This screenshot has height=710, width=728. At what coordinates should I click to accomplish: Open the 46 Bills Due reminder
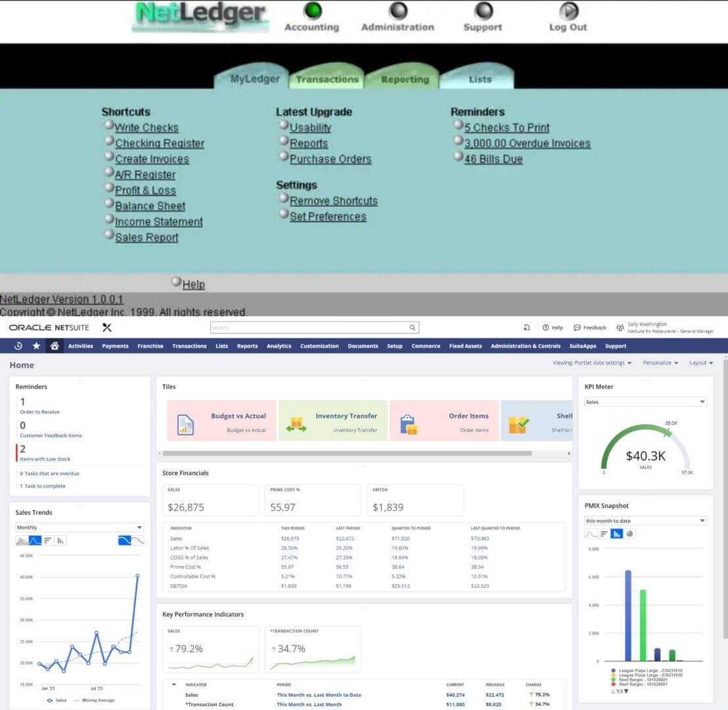click(x=493, y=159)
